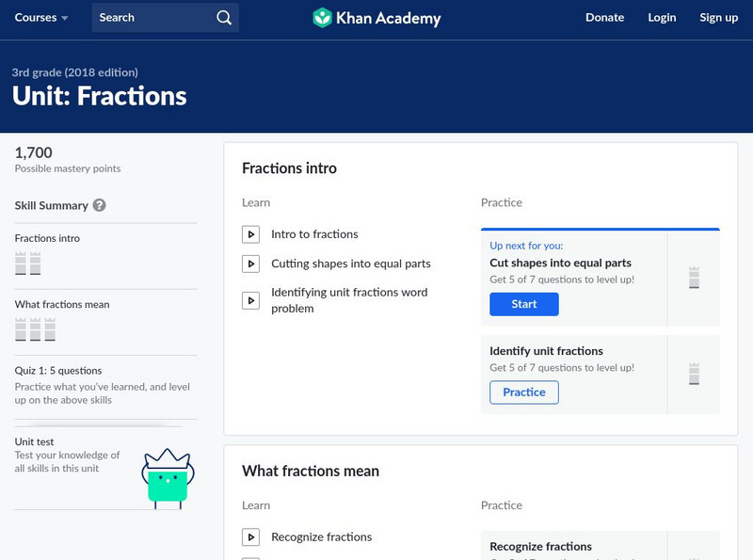Click mastery tower icon beside Identify unit fractions

(694, 374)
